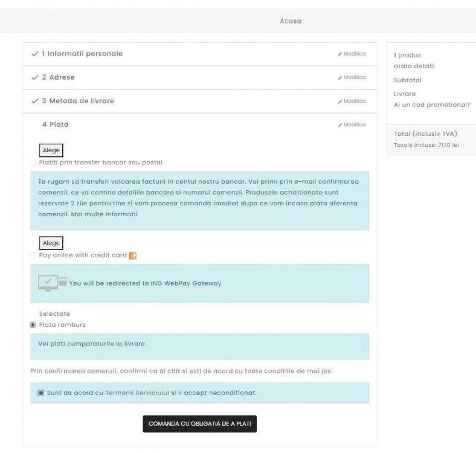Open the Acasa menu item

pyautogui.click(x=290, y=21)
